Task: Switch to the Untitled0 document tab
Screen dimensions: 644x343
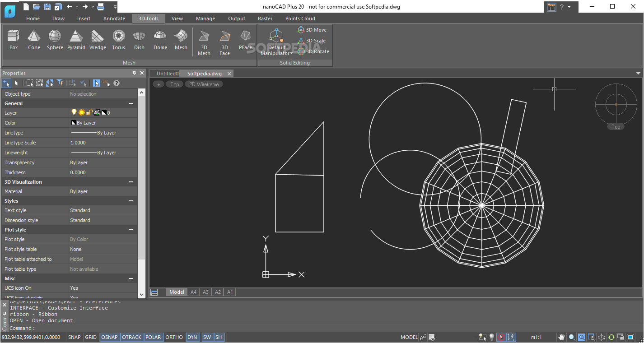Action: 167,74
